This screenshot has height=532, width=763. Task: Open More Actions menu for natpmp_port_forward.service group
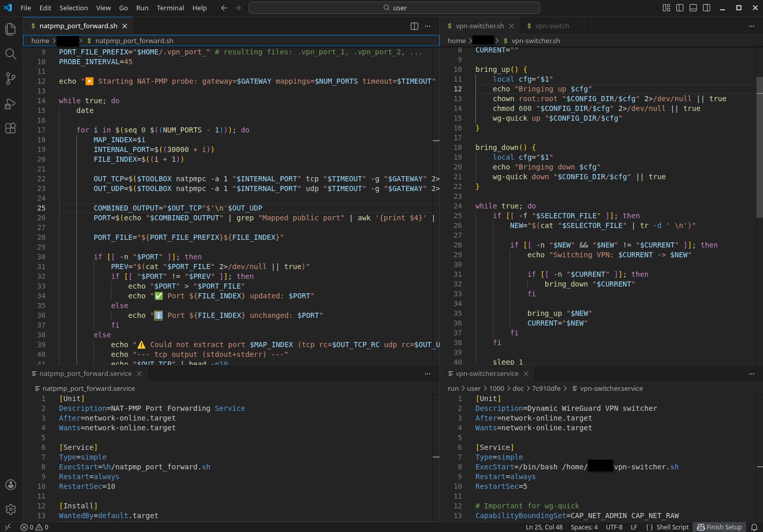(x=427, y=374)
